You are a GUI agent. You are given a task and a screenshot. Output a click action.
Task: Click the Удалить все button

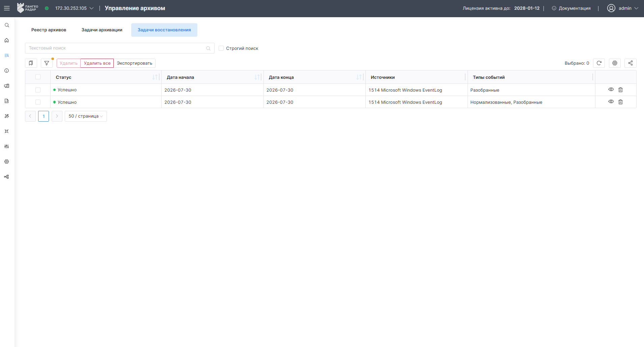[x=97, y=63]
